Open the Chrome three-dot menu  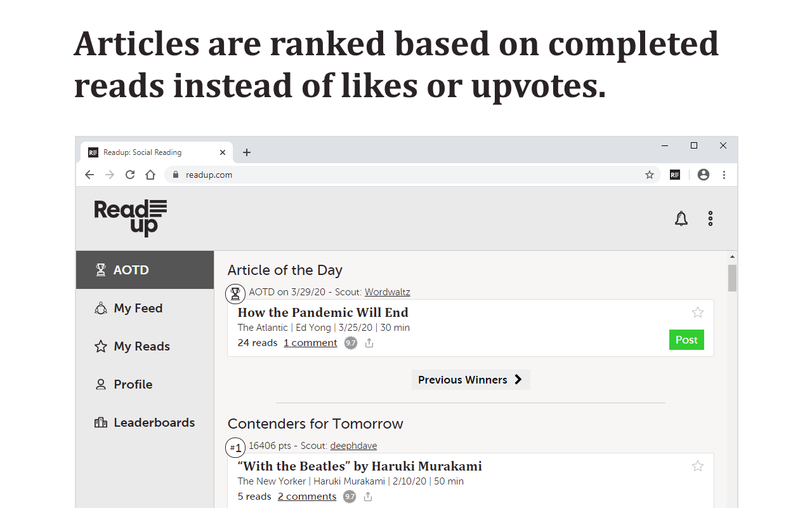724,175
